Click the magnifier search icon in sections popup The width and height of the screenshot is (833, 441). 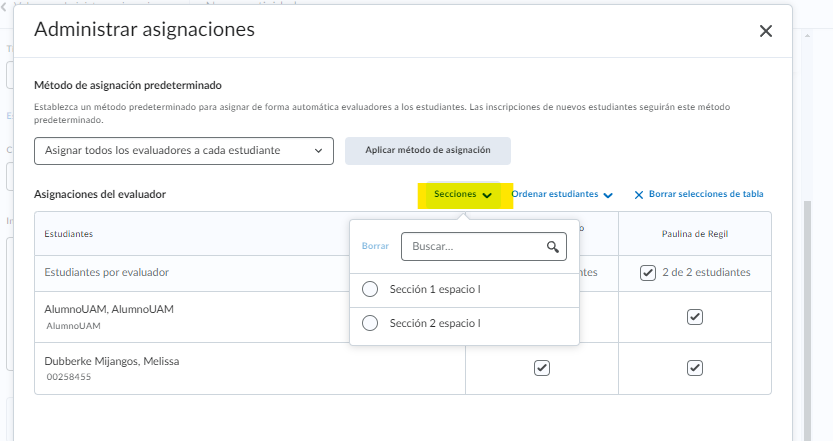pyautogui.click(x=553, y=246)
